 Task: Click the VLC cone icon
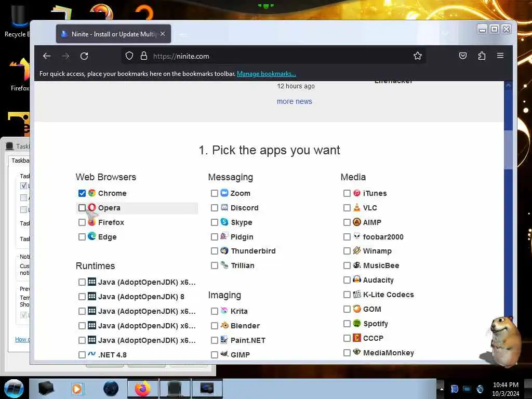(x=356, y=207)
